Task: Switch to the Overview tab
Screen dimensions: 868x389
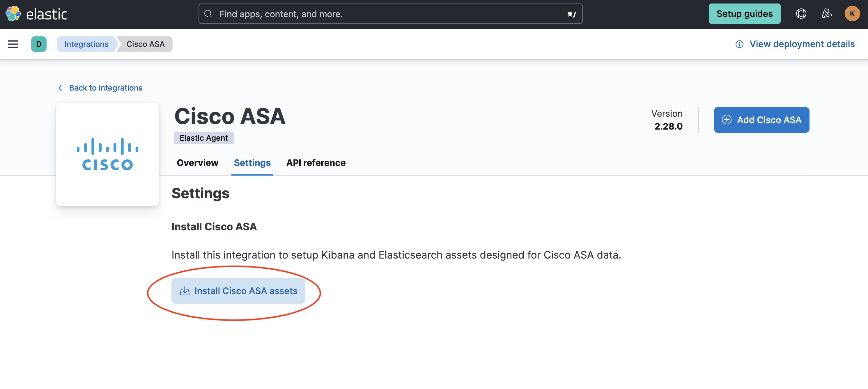Action: click(x=197, y=163)
